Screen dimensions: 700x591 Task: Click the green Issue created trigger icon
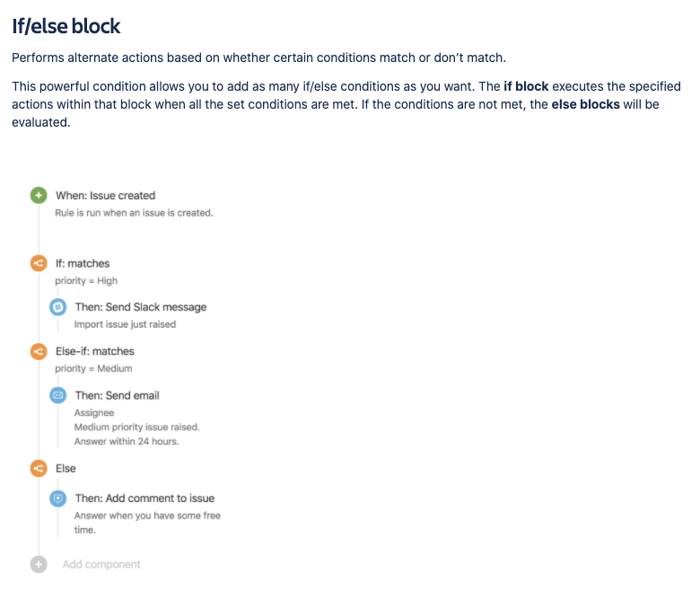[x=39, y=195]
